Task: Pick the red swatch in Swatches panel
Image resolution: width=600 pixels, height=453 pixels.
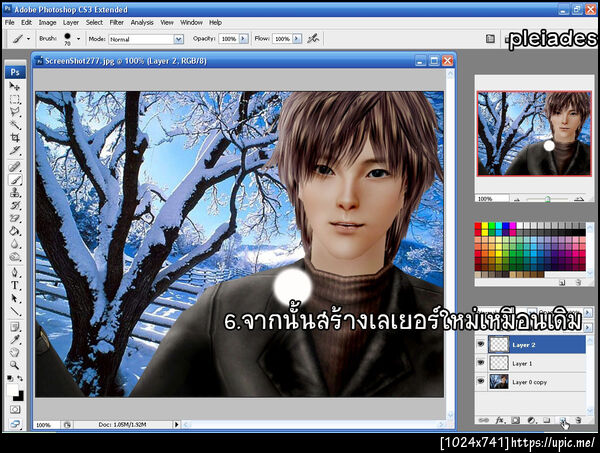Action: click(478, 226)
